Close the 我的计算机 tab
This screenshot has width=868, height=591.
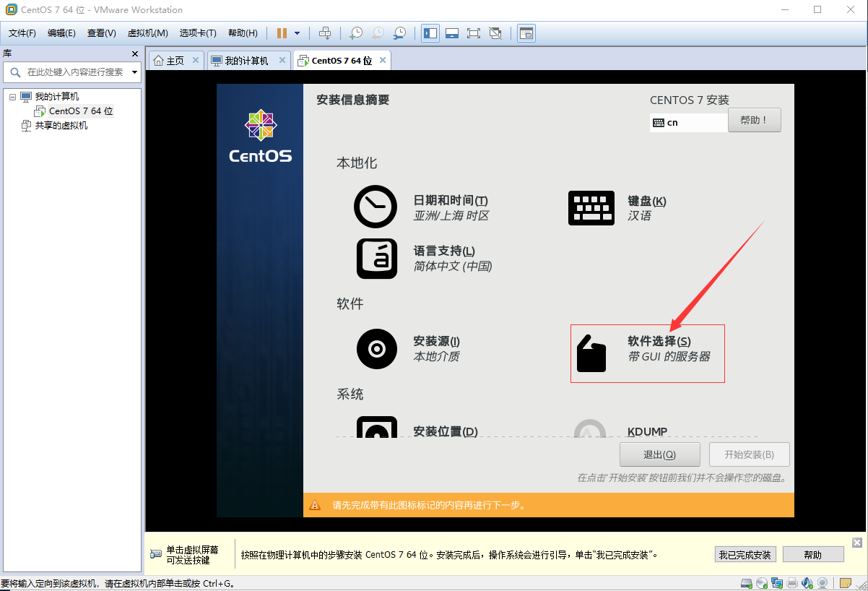coord(282,60)
